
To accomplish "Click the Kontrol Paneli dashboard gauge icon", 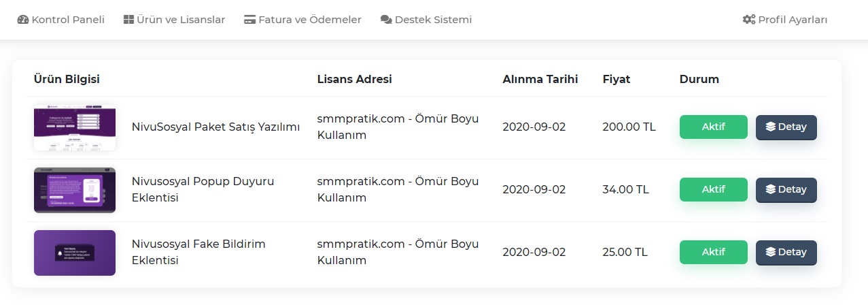I will coord(23,20).
